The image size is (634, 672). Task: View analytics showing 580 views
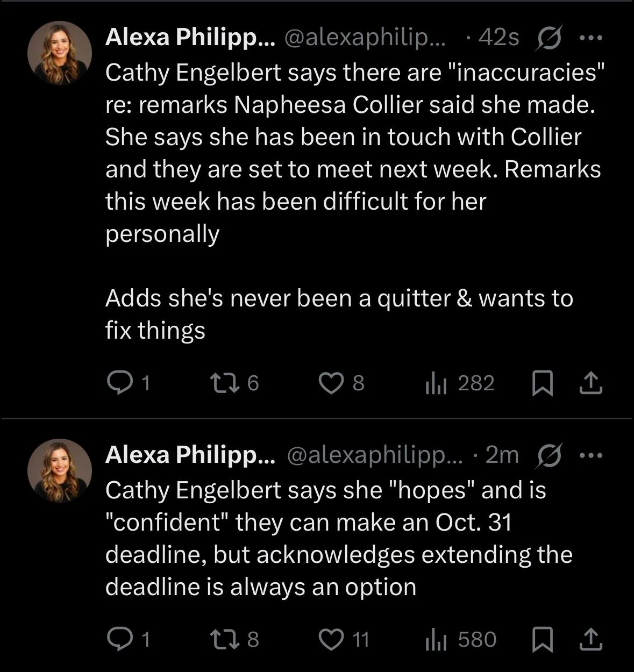tap(436, 639)
